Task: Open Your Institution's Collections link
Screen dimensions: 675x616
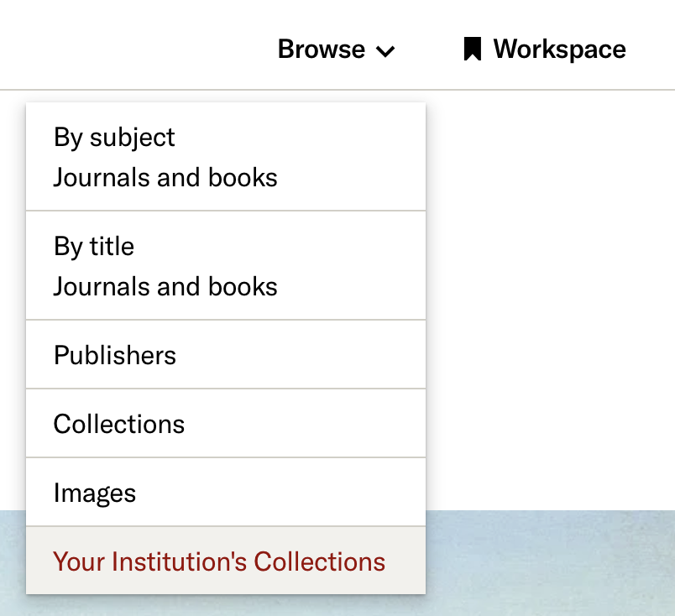Action: [x=219, y=561]
